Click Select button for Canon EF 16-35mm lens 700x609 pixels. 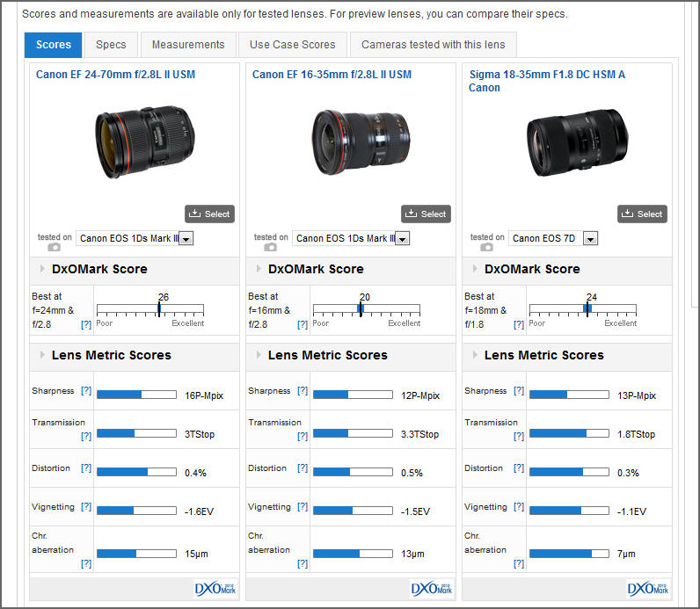coord(426,214)
